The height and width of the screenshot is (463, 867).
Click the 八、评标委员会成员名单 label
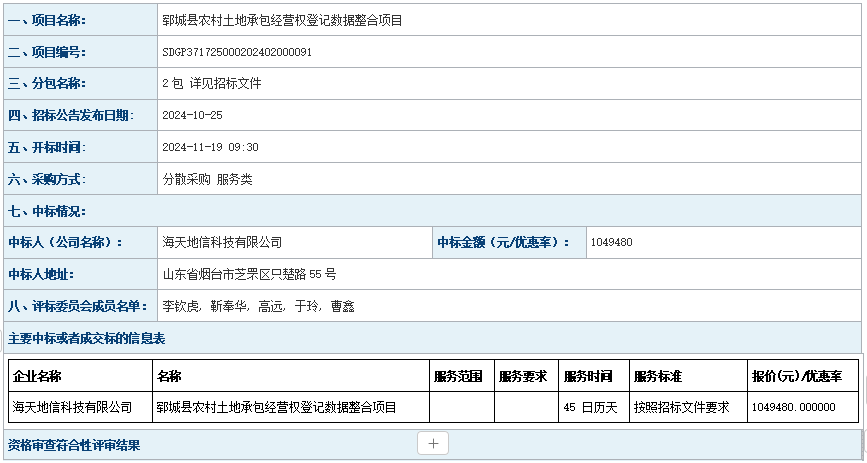77,306
